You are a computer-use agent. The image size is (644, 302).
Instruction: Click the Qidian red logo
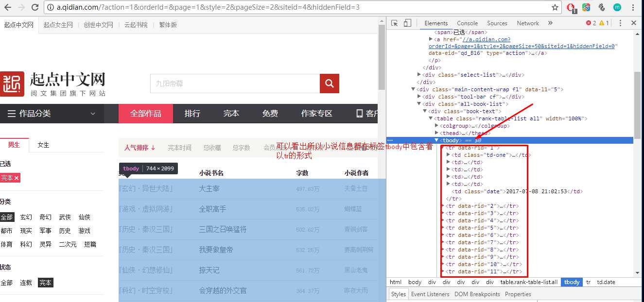tap(12, 84)
